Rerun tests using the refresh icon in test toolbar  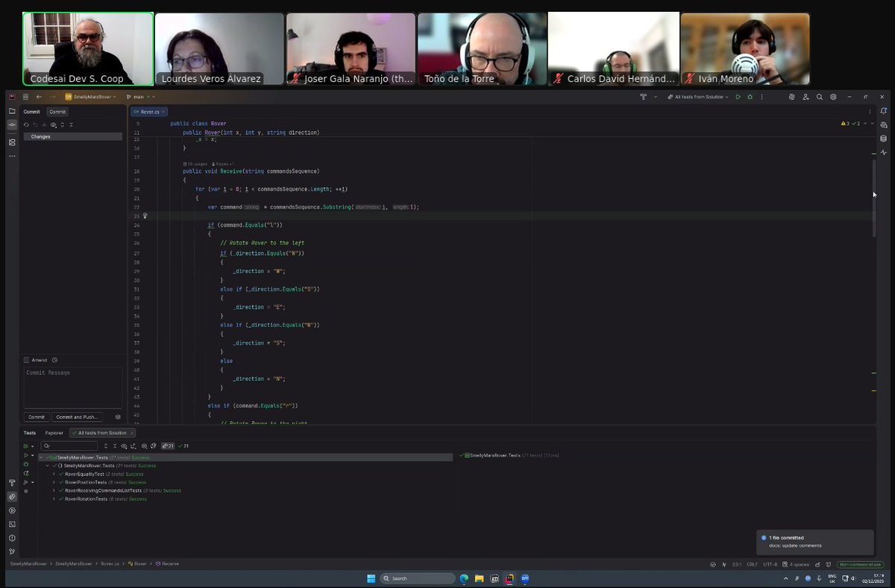[106, 446]
